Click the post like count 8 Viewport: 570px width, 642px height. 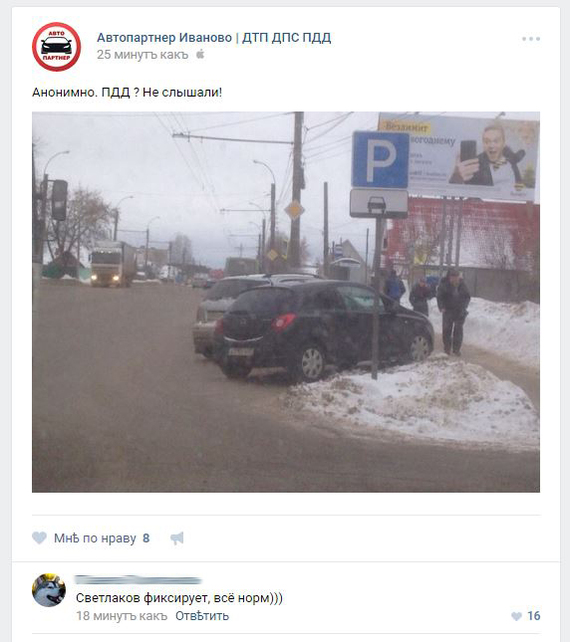(x=146, y=538)
